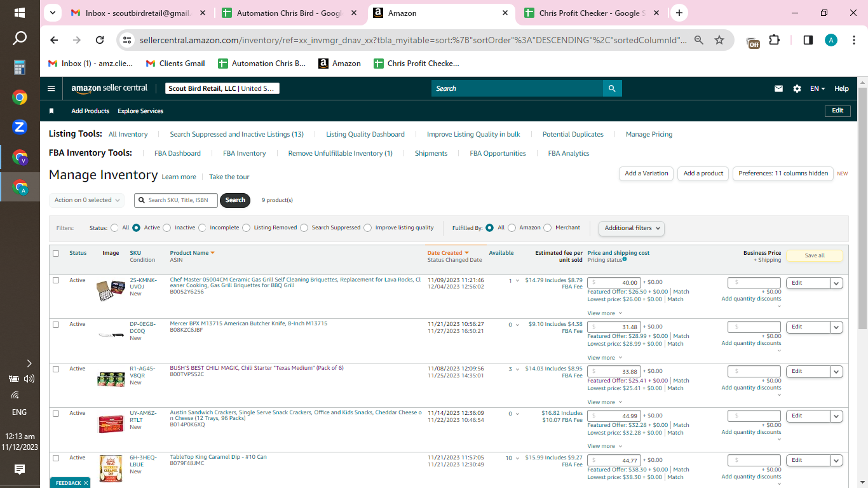Viewport: 868px width, 488px height.
Task: Open the Edit dropdown arrow for Mercer knife row
Action: coord(837,327)
